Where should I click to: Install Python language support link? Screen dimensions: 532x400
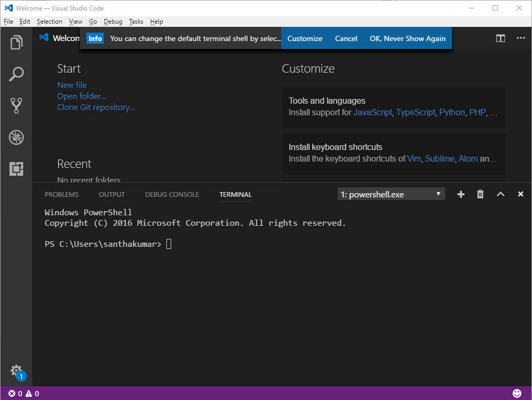click(x=452, y=112)
